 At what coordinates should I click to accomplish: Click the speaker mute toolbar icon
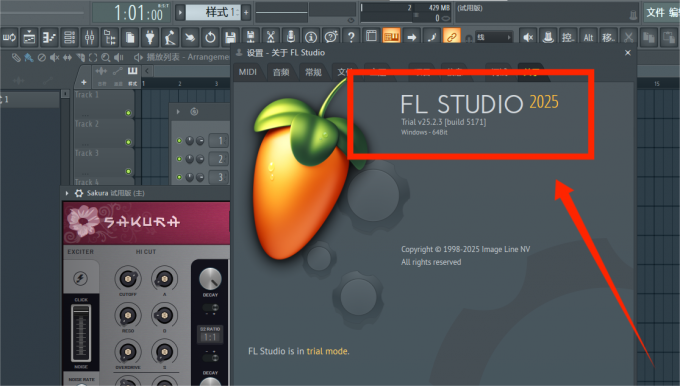(528, 37)
